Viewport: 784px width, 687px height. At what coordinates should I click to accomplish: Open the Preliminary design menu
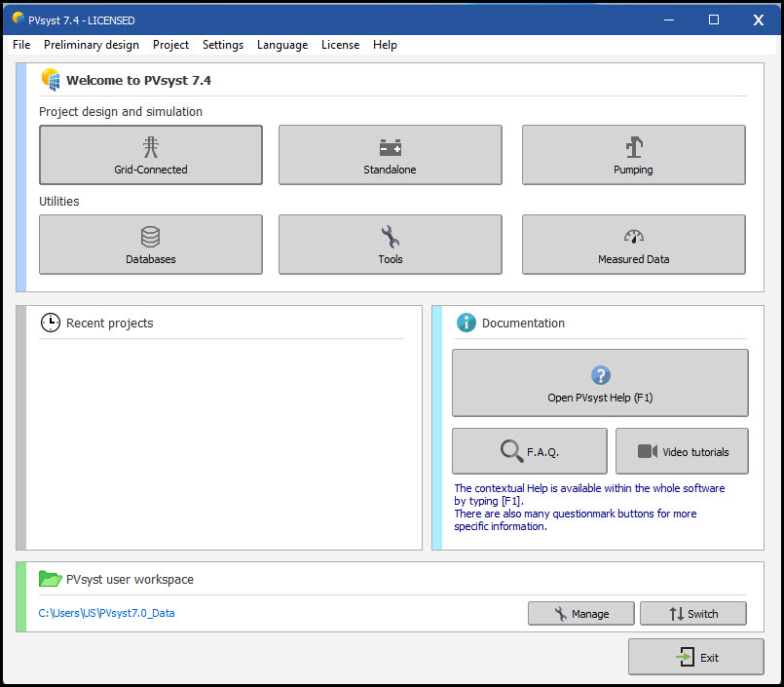coord(92,45)
